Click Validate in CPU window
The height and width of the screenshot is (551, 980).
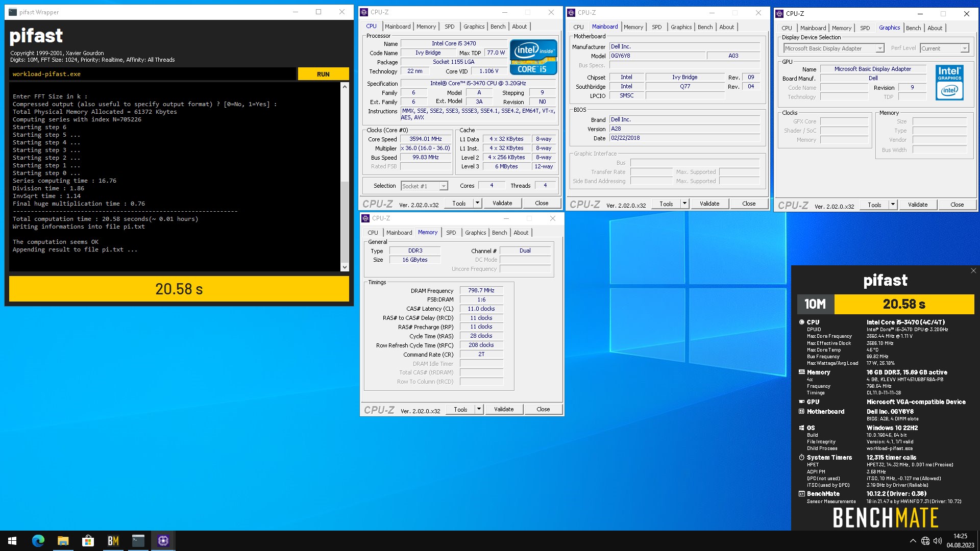tap(502, 203)
